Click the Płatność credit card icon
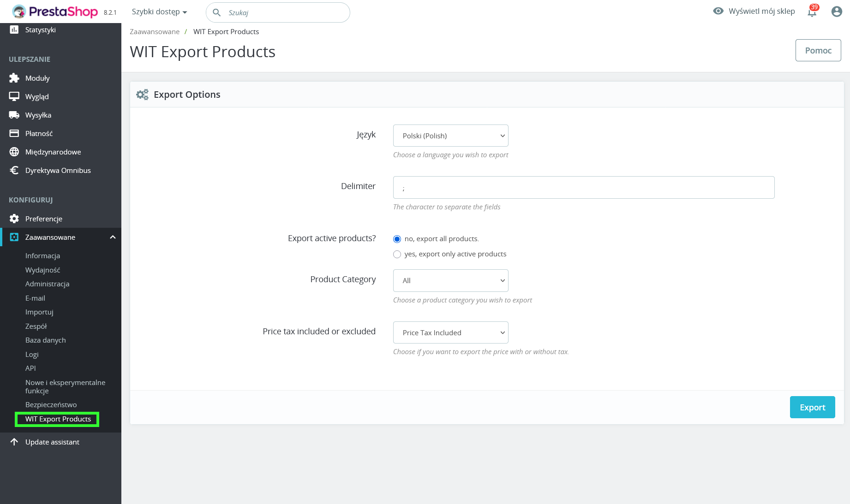The height and width of the screenshot is (504, 850). [14, 133]
